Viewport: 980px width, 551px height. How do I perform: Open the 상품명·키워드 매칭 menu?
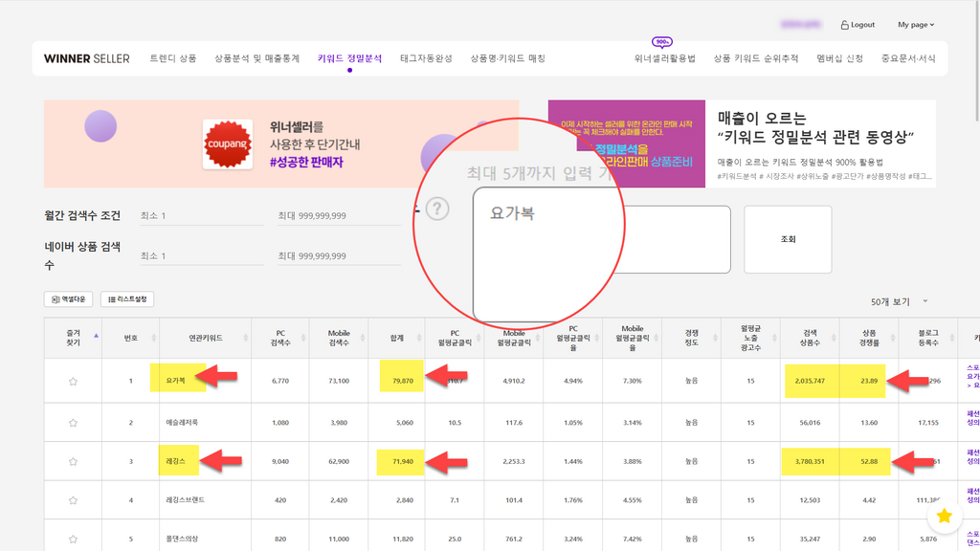point(507,58)
